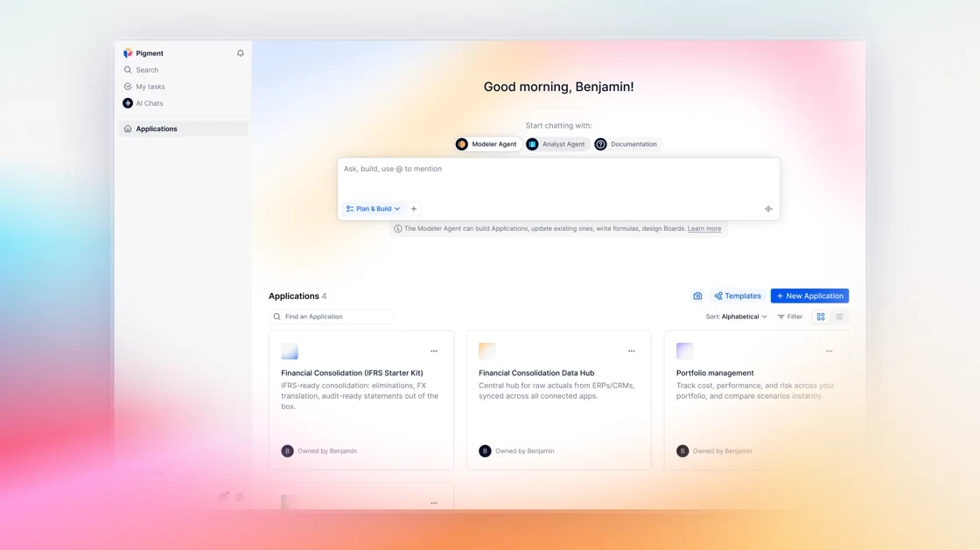Choose the Modeler Agent chip
Viewport: 980px width, 550px height.
[488, 144]
